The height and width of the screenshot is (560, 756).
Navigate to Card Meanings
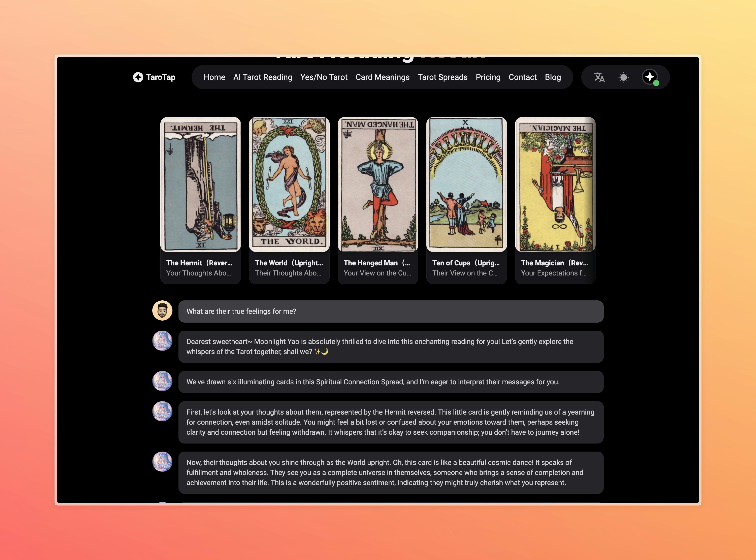[x=382, y=77]
